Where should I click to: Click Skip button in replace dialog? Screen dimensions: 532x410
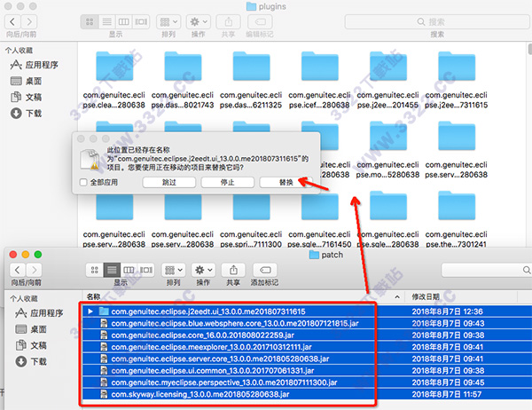point(169,183)
